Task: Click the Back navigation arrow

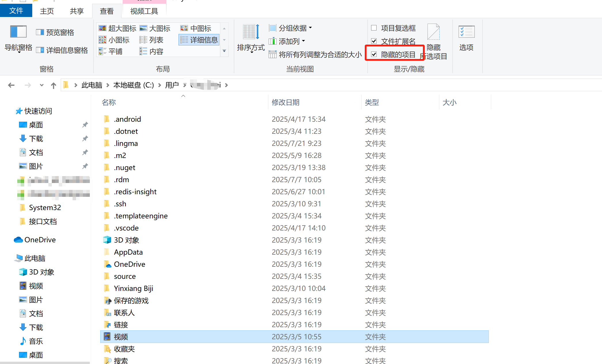Action: pos(11,85)
